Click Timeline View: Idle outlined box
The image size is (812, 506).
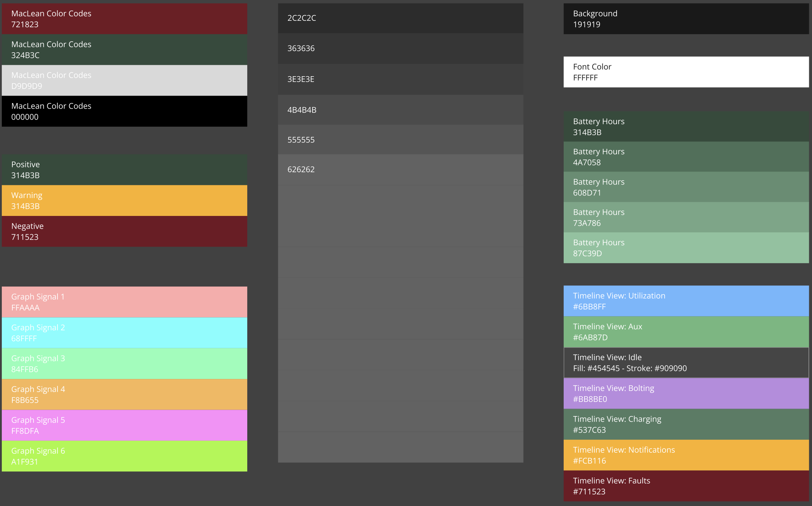(x=686, y=363)
